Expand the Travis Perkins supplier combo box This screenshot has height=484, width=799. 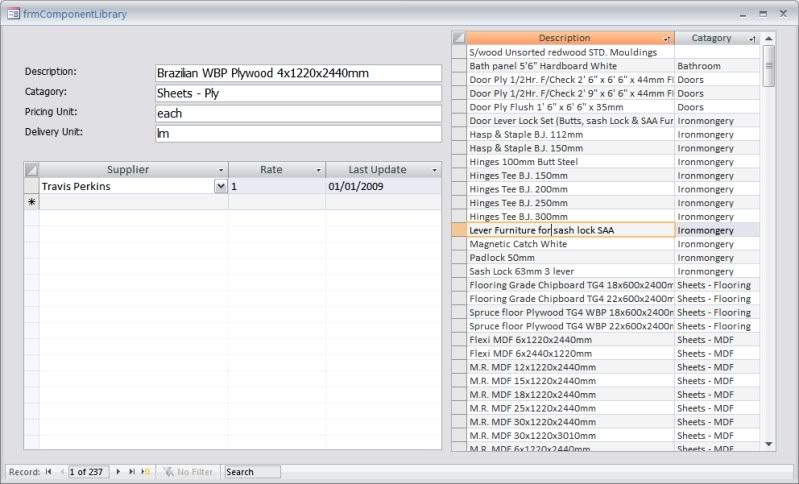pyautogui.click(x=221, y=186)
